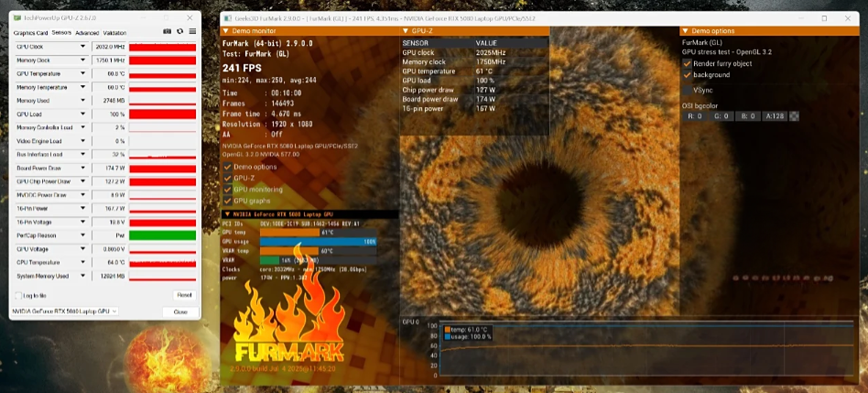Open the GPU Temperature sensor dropdown
This screenshot has width=868, height=393.
pos(83,73)
